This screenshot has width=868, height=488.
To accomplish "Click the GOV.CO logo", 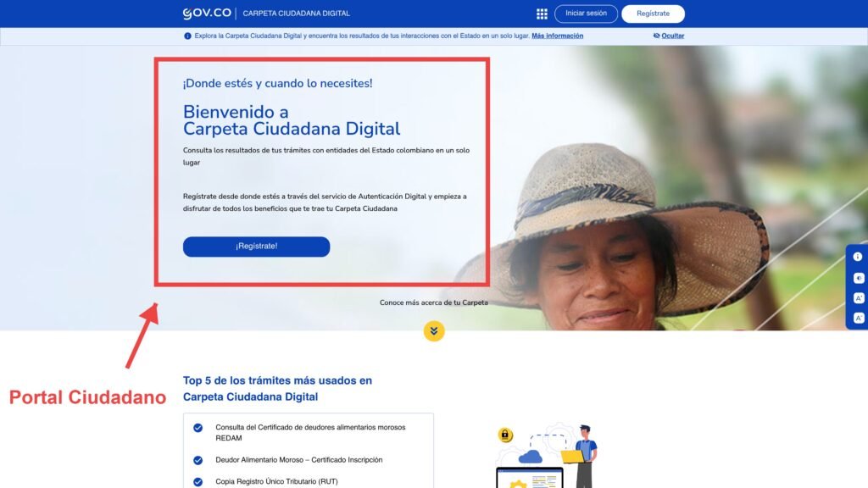I will 207,14.
